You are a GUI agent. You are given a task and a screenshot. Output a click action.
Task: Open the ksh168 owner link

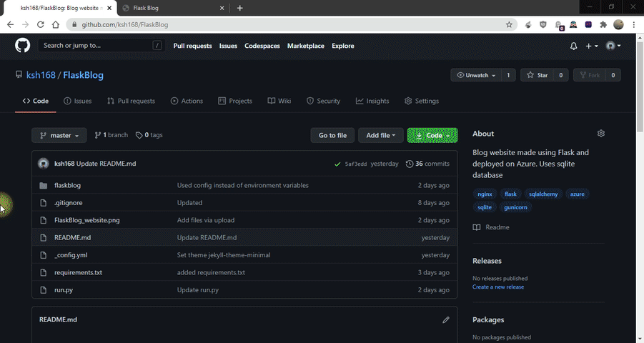tap(41, 75)
